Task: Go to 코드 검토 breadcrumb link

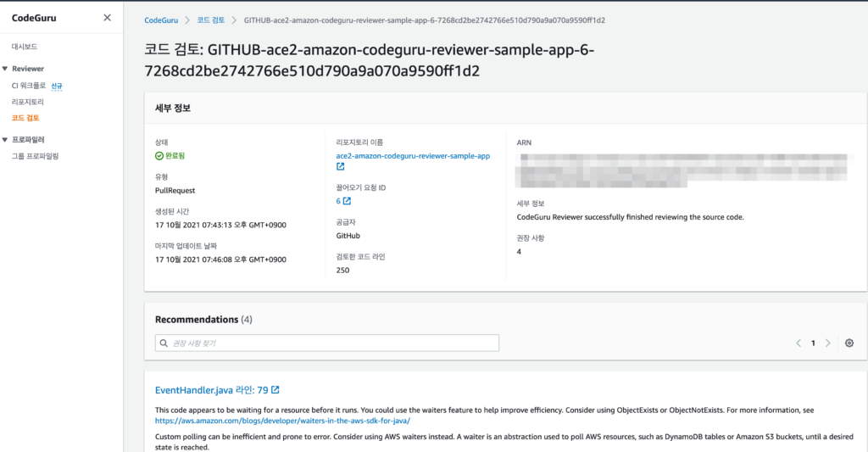Action: tap(211, 20)
